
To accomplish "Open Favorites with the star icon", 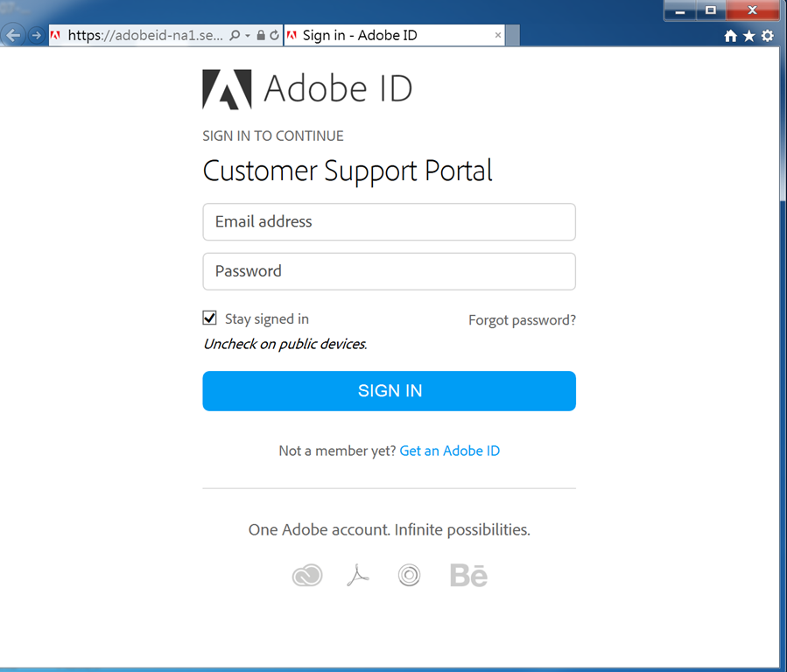I will pos(748,36).
